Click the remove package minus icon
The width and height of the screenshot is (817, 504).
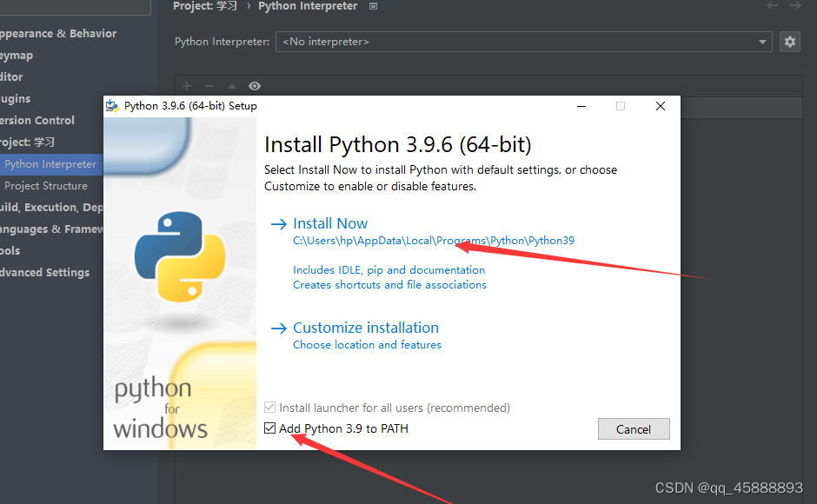click(x=209, y=86)
